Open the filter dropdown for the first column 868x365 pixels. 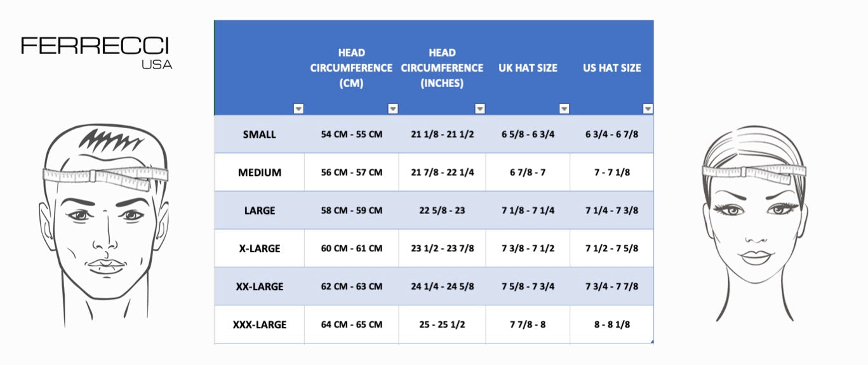pyautogui.click(x=298, y=109)
